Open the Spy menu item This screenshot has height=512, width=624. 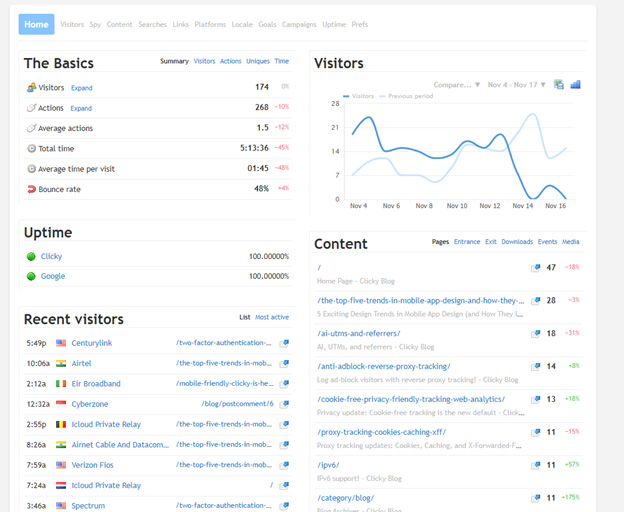[x=95, y=24]
